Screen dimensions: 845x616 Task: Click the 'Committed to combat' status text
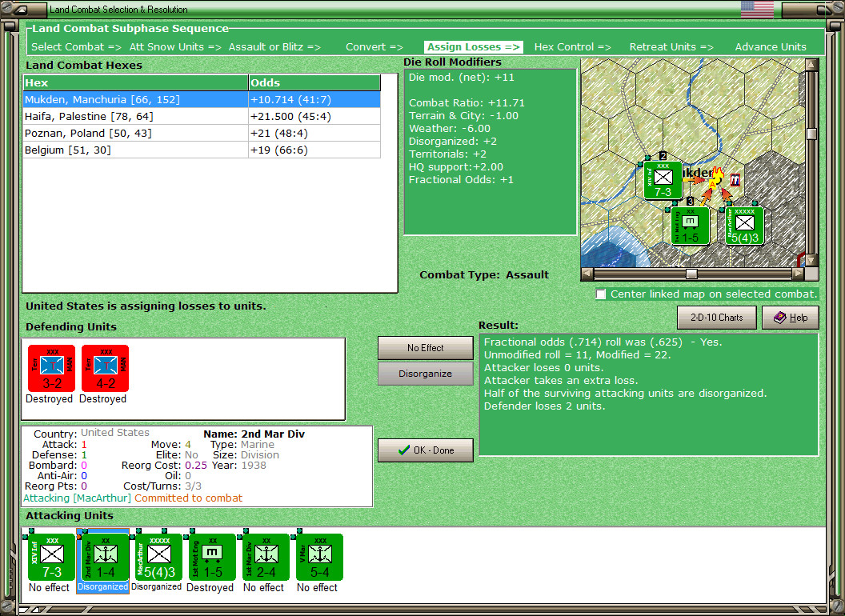point(189,498)
